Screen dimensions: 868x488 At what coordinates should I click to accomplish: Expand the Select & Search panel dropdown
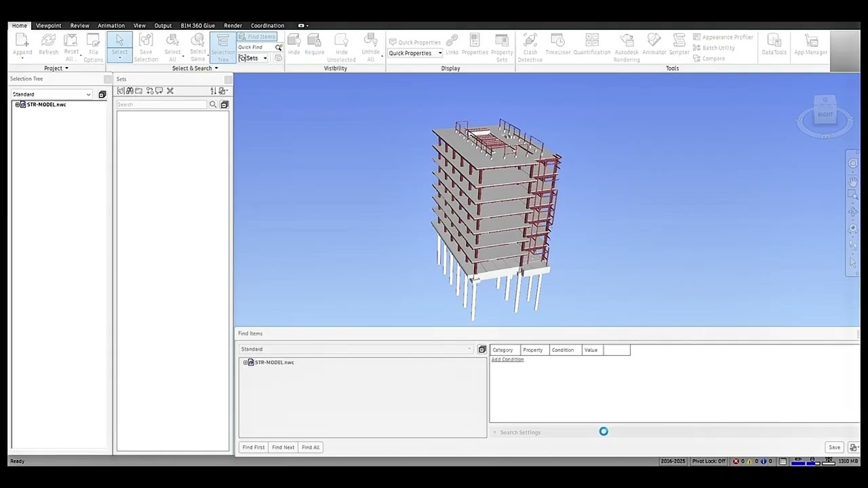point(195,68)
